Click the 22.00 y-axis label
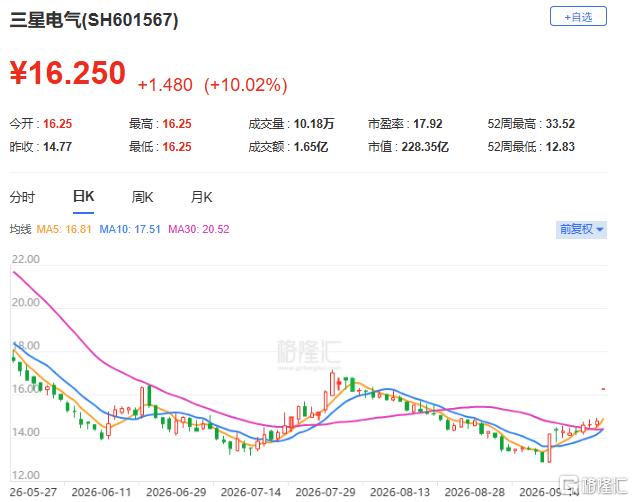The image size is (634, 502). [25, 259]
